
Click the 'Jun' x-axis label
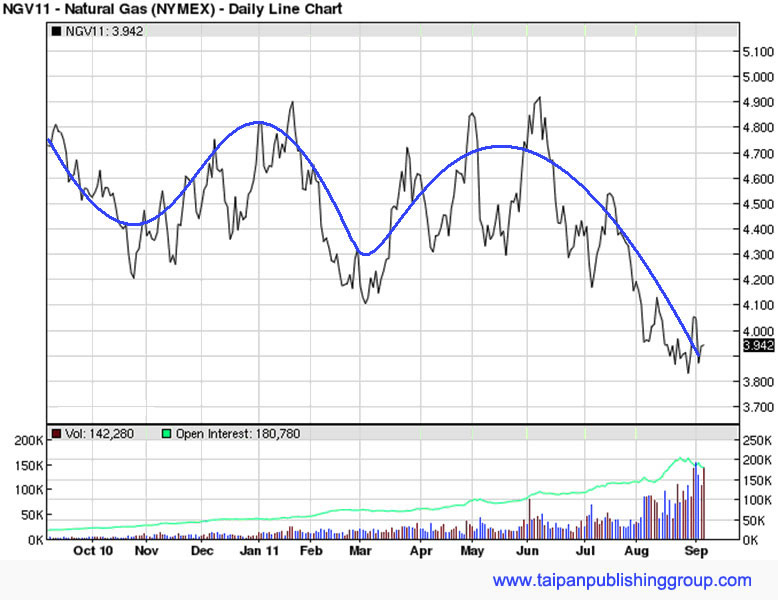[527, 551]
